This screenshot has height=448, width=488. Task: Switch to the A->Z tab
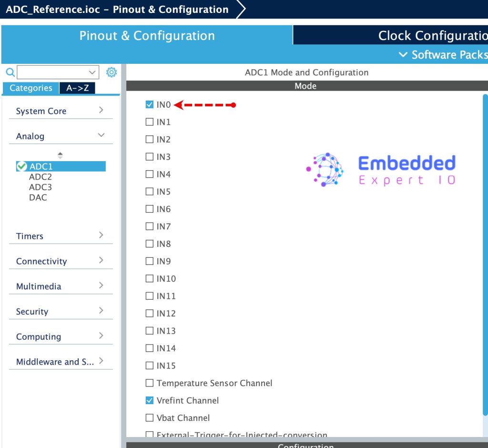click(77, 88)
